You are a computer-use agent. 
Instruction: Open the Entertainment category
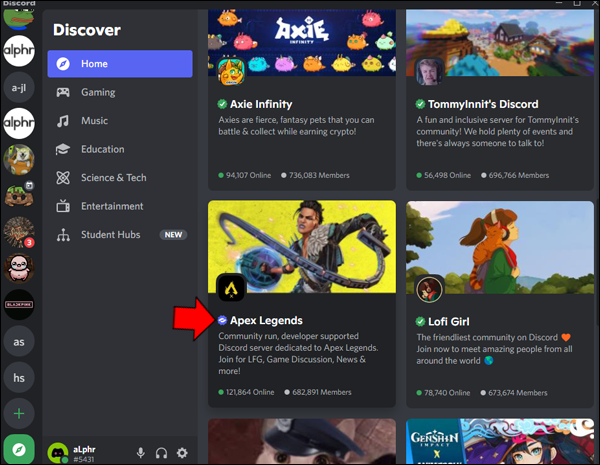click(120, 206)
